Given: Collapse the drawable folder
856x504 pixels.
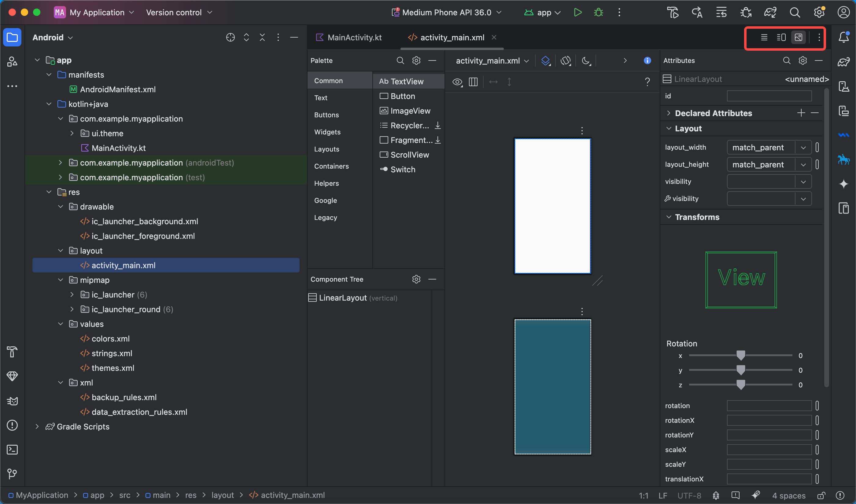Looking at the screenshot, I should click(61, 206).
